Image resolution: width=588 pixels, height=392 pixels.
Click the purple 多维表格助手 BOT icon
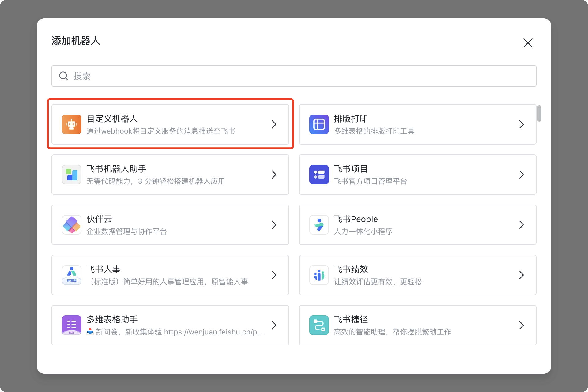coord(72,325)
